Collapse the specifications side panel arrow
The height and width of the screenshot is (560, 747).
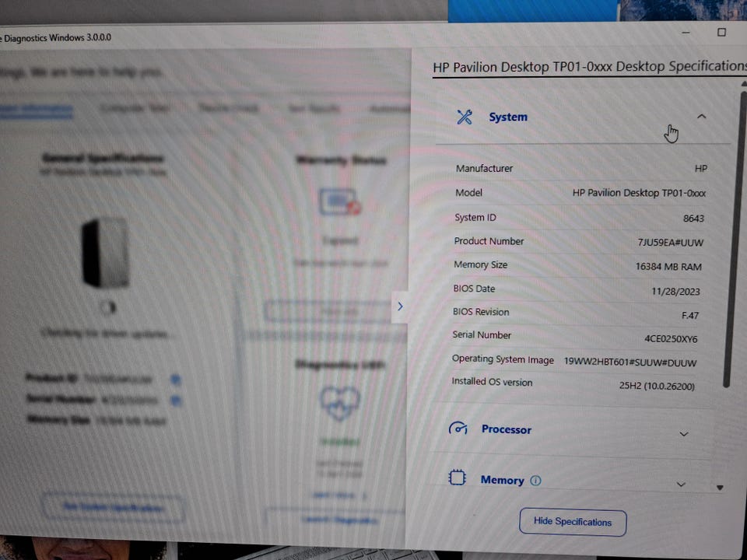click(400, 306)
